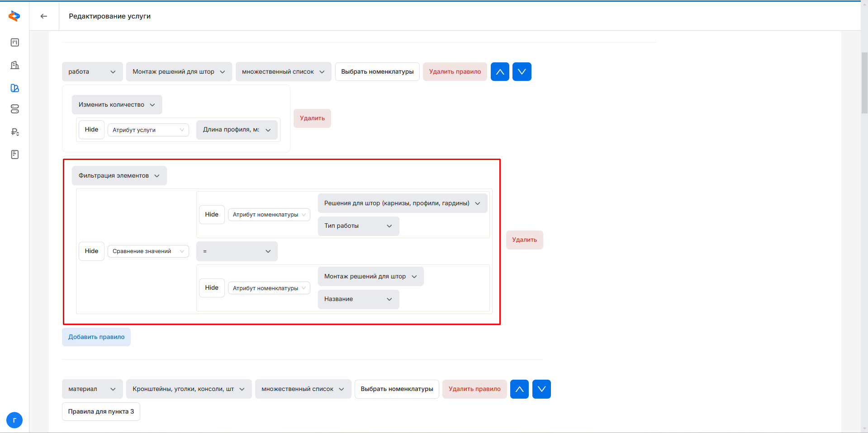The width and height of the screenshot is (868, 433).
Task: Click the server stack sidebar icon
Action: tap(15, 109)
